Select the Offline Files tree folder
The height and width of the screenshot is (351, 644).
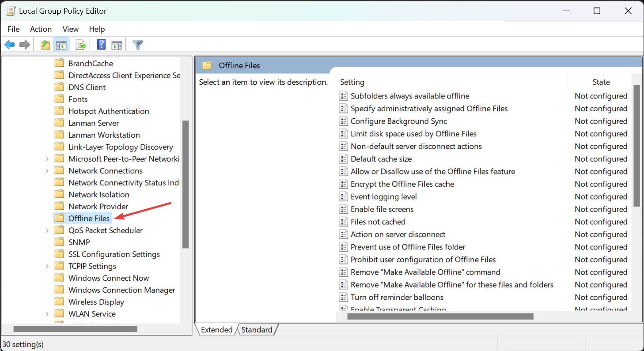tap(89, 218)
